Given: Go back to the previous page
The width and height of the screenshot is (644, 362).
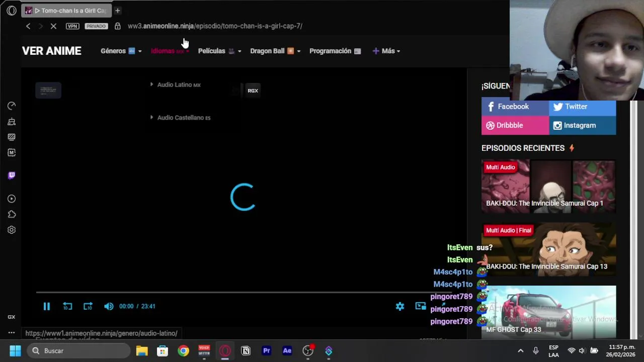Looking at the screenshot, I should click(x=28, y=26).
